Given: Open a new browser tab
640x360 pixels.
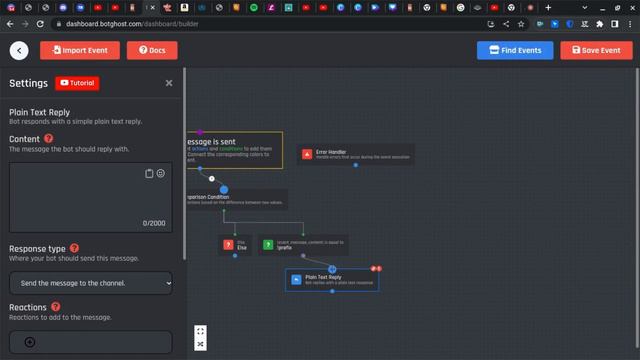Looking at the screenshot, I should coord(548,7).
